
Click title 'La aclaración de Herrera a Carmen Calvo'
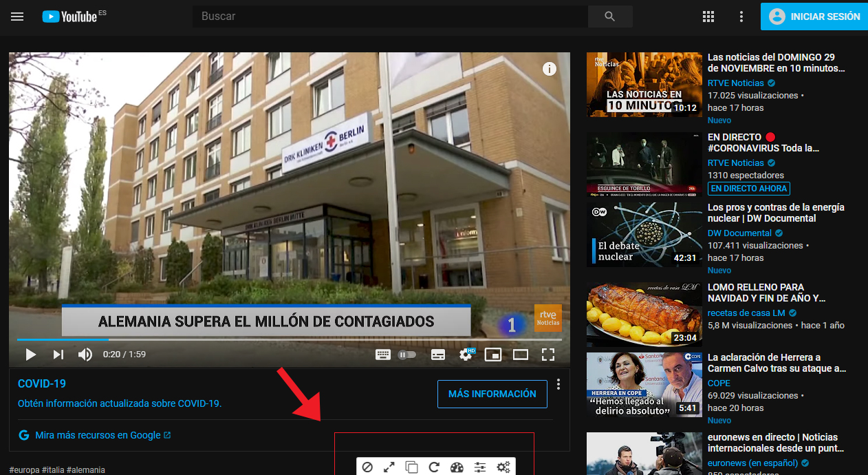[777, 363]
